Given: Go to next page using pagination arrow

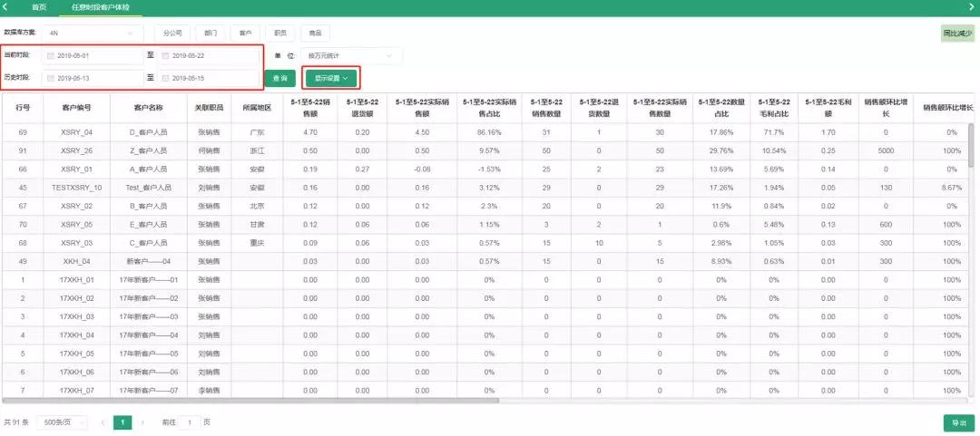Looking at the screenshot, I should point(142,422).
